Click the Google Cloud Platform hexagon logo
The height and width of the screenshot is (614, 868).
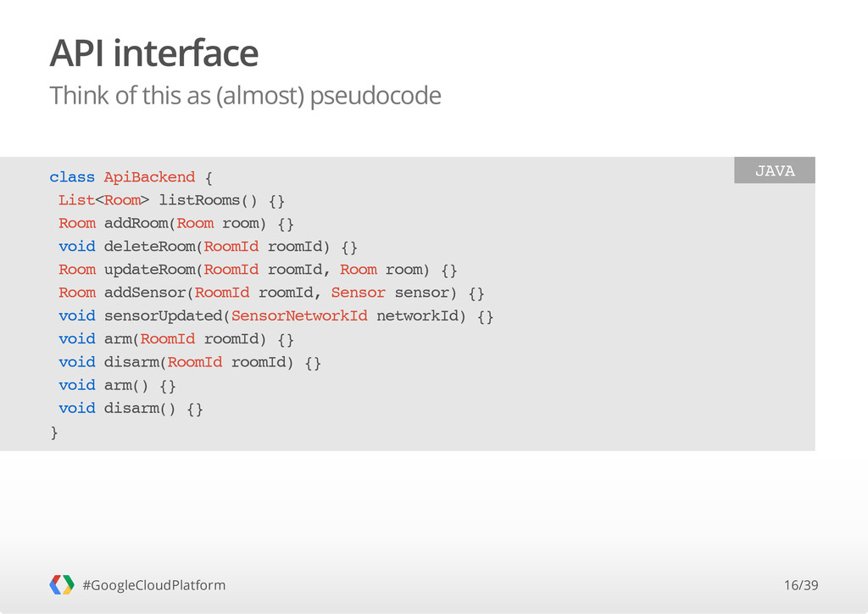(61, 584)
